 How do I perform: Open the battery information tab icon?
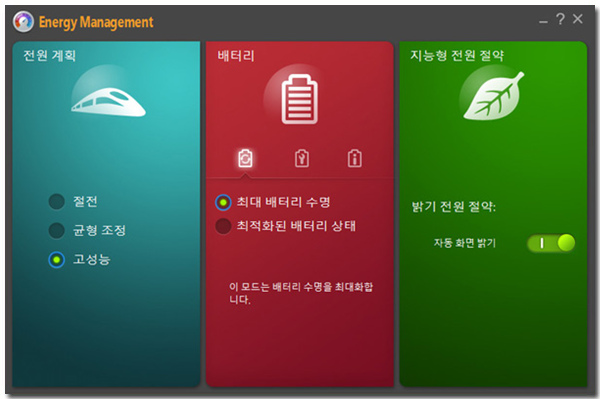[x=355, y=158]
